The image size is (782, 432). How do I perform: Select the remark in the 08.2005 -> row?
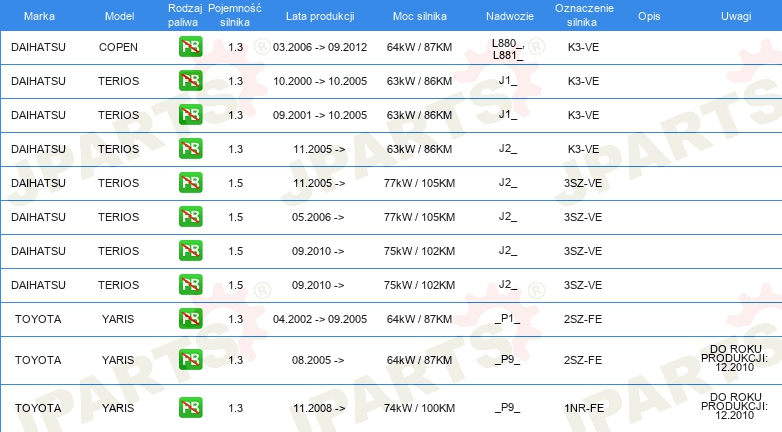point(735,358)
